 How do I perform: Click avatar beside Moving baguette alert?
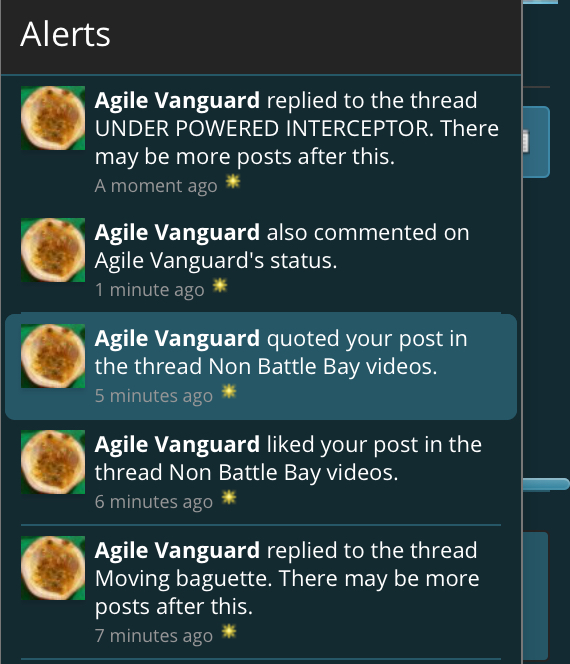click(53, 568)
